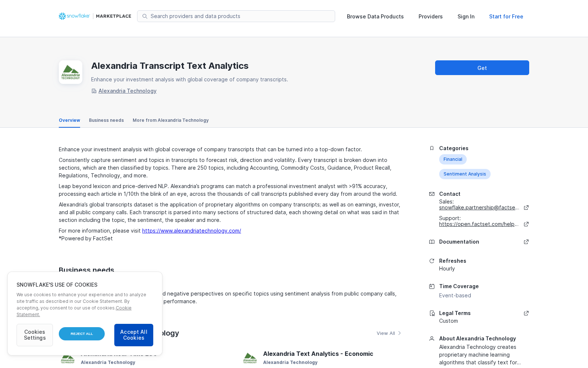Click the Documentation book icon
588x368 pixels.
point(432,242)
